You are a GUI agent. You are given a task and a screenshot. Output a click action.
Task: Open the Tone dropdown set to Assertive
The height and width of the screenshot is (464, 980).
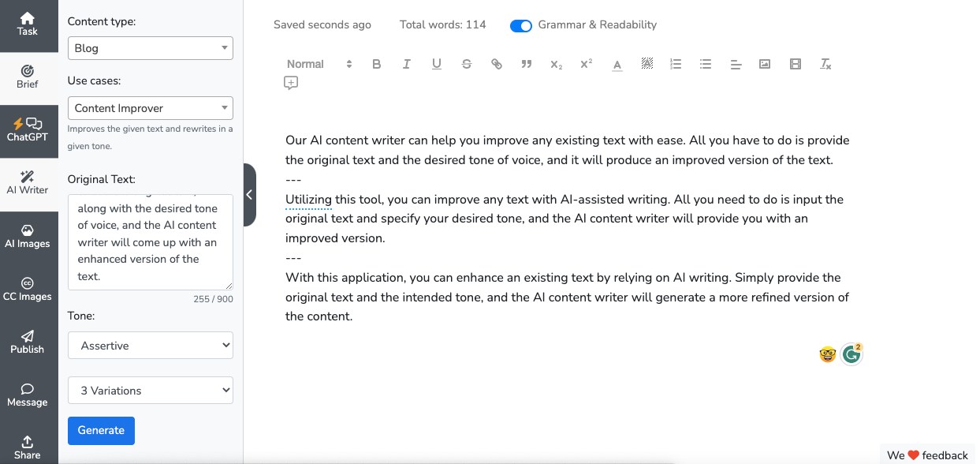click(151, 346)
